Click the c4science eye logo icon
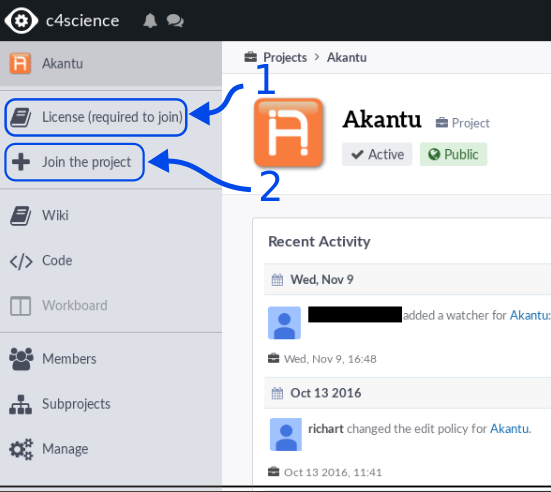Image resolution: width=551 pixels, height=492 pixels. (21, 21)
